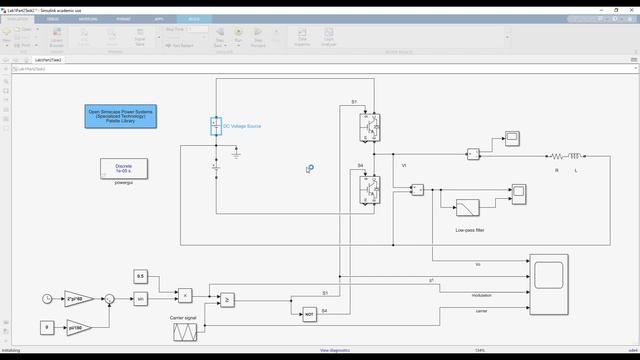The height and width of the screenshot is (360, 640).
Task: Click the Fast Restart button
Action: [x=180, y=46]
